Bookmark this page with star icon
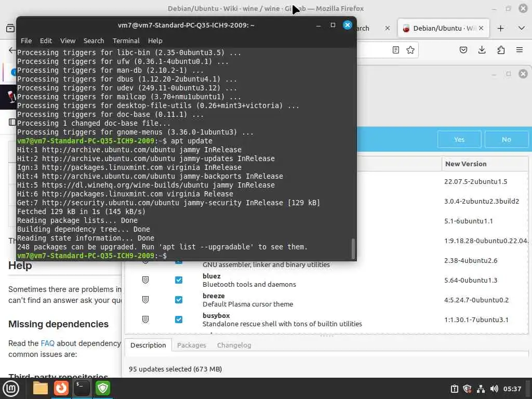Image resolution: width=532 pixels, height=399 pixels. click(410, 50)
